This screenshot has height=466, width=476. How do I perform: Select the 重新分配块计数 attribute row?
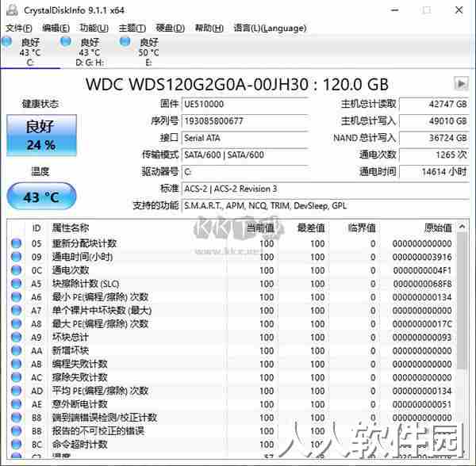coord(232,243)
